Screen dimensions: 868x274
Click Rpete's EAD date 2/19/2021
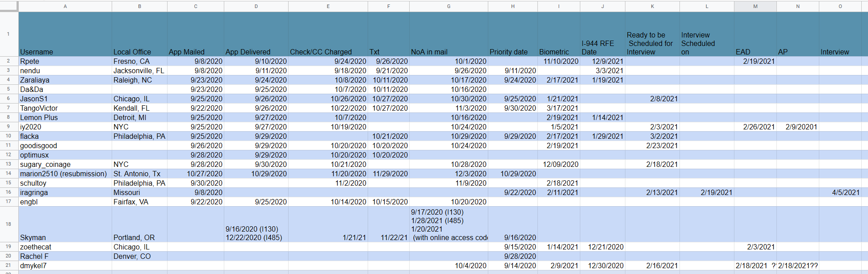pos(755,61)
